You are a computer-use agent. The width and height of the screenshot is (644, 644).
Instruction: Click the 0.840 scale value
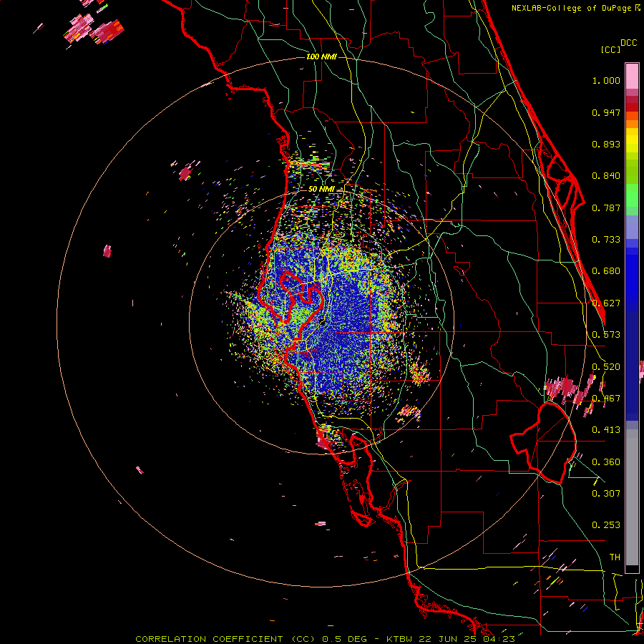[606, 176]
